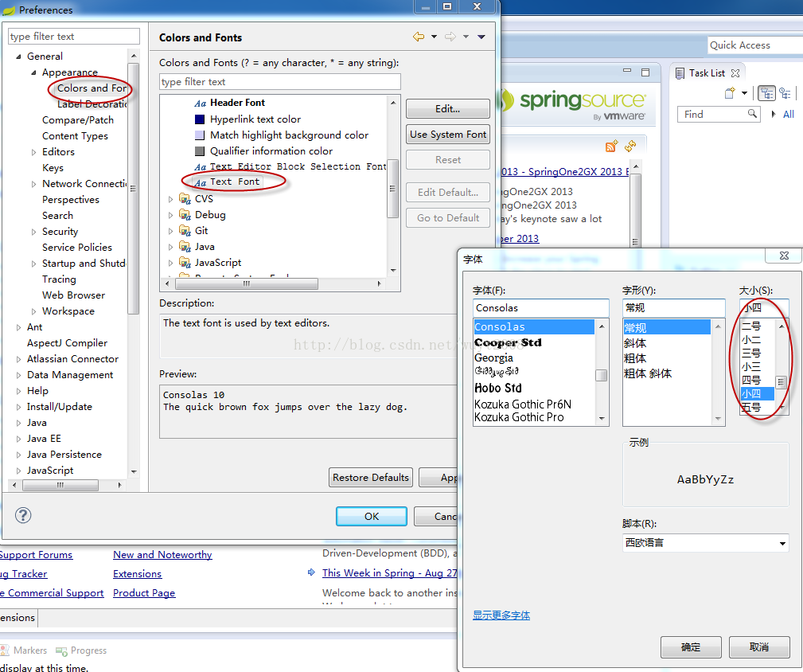Click the Task List tab
The width and height of the screenshot is (803, 672).
[x=707, y=73]
